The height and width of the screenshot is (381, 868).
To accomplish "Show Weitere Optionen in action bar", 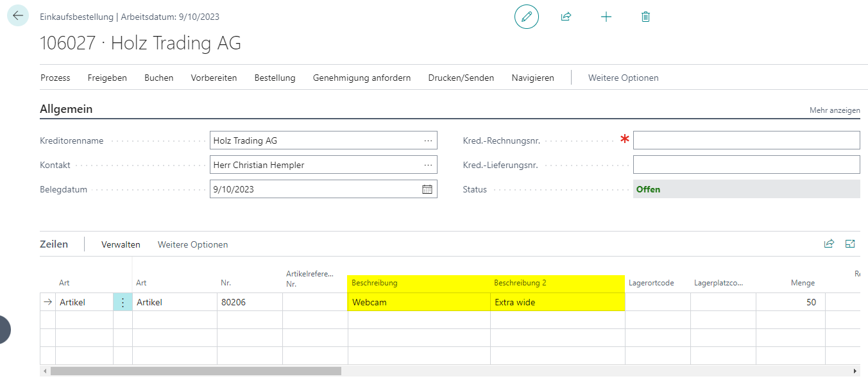I will point(624,78).
